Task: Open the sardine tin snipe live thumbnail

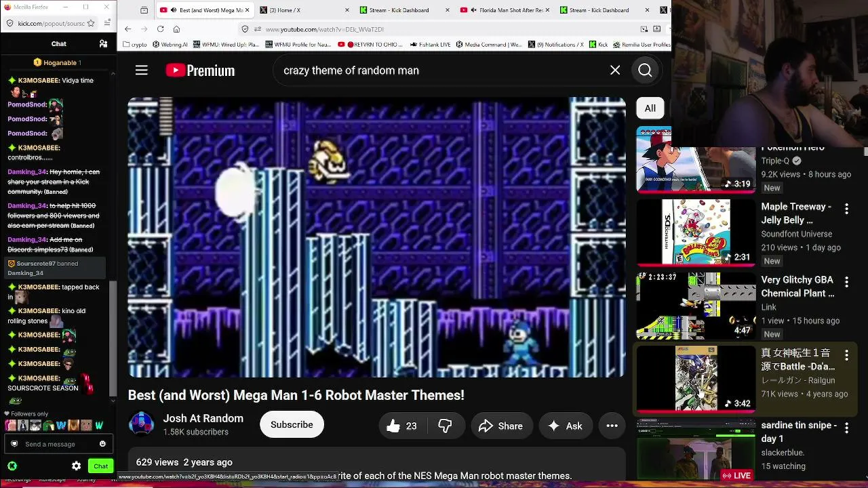Action: [696, 450]
